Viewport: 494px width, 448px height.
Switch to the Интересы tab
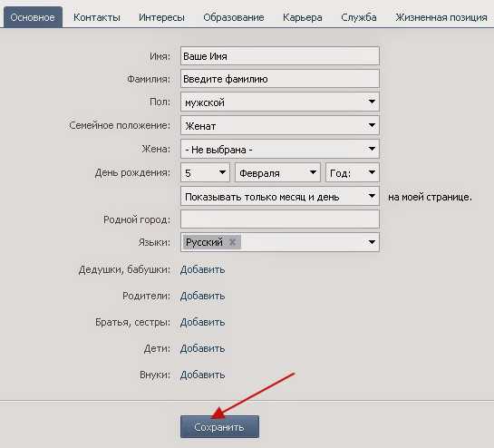pyautogui.click(x=161, y=17)
